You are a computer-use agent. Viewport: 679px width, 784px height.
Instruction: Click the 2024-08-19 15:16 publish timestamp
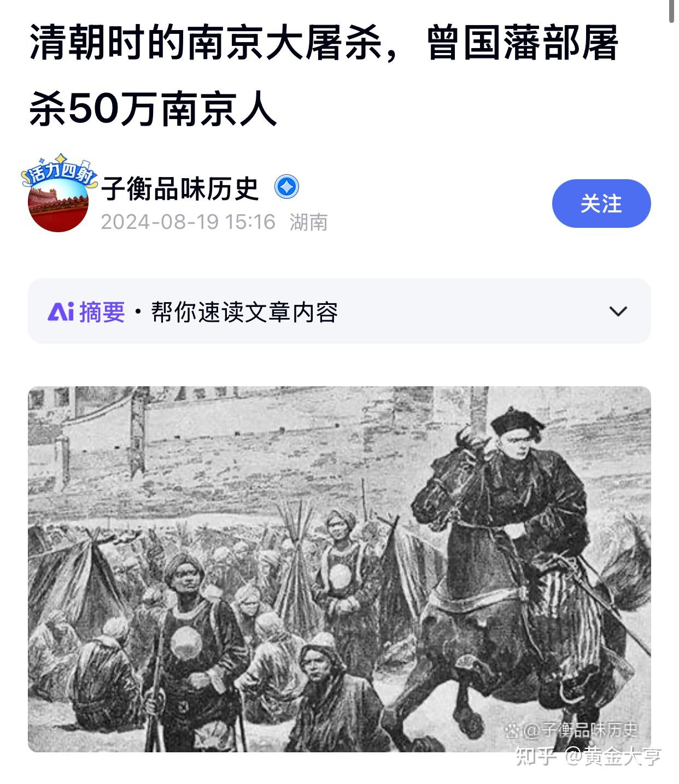(188, 222)
